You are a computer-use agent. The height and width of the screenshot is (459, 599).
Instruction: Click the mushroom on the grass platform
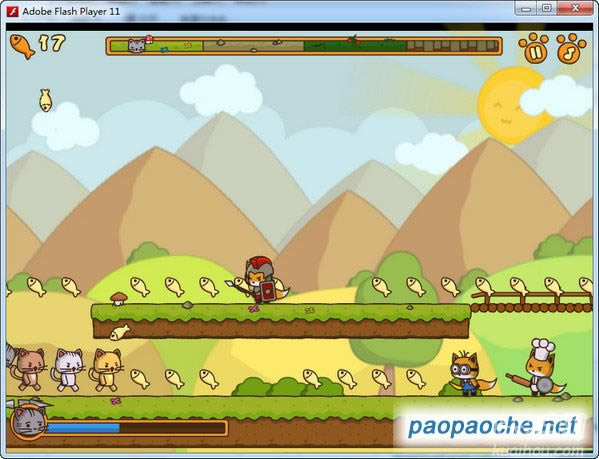[x=119, y=299]
